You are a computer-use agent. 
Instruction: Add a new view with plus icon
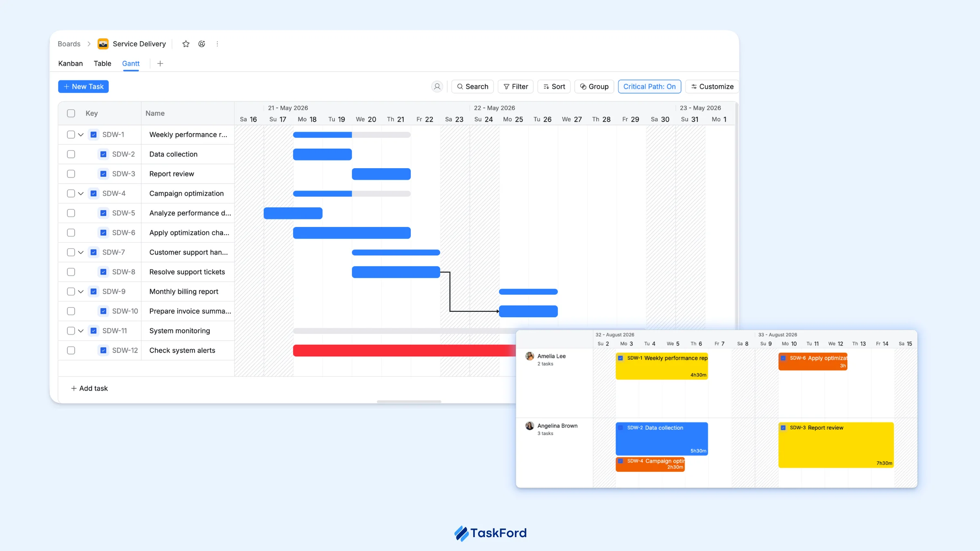160,63
